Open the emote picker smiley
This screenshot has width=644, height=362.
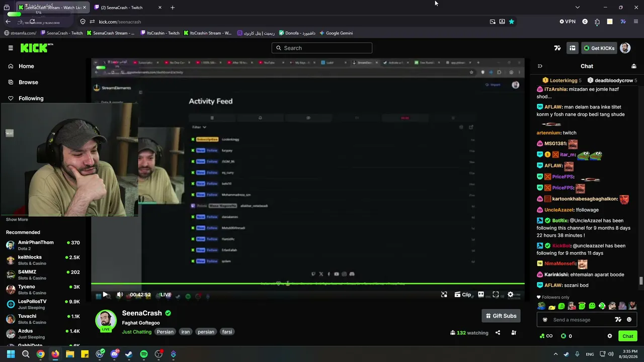click(629, 320)
